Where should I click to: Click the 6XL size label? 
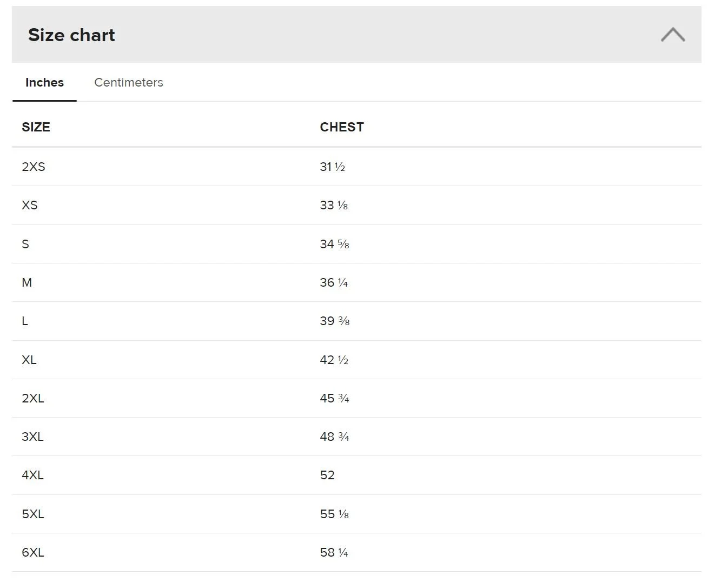33,552
